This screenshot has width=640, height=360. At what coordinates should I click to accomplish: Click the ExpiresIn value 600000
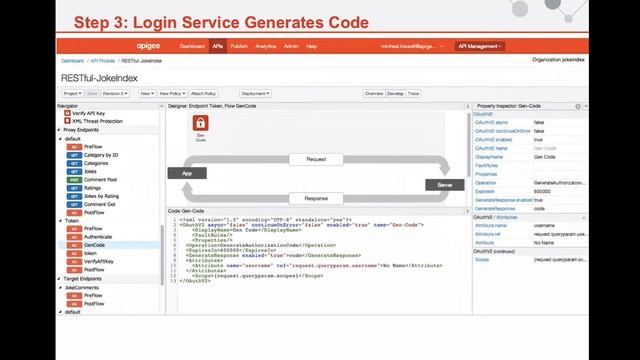tap(542, 191)
